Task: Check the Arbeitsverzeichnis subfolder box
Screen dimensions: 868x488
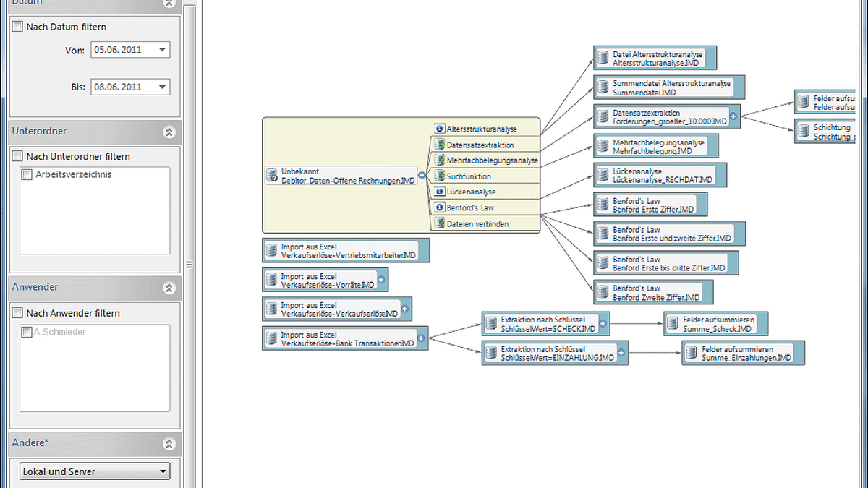Action: 27,174
